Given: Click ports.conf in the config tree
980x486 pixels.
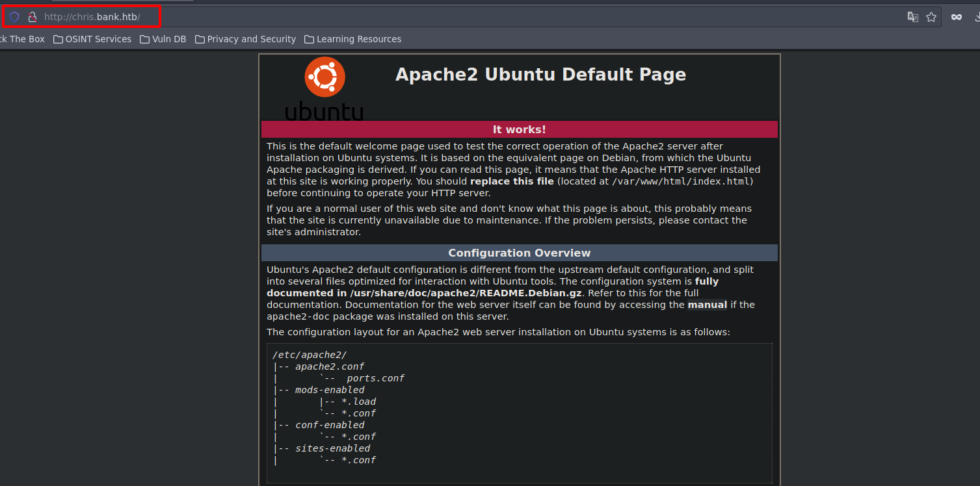Looking at the screenshot, I should 375,378.
